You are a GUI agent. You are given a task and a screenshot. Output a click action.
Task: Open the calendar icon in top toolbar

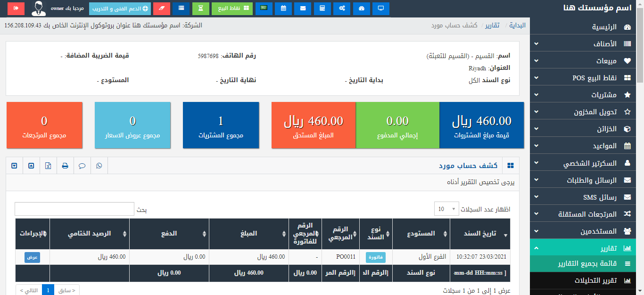click(283, 8)
